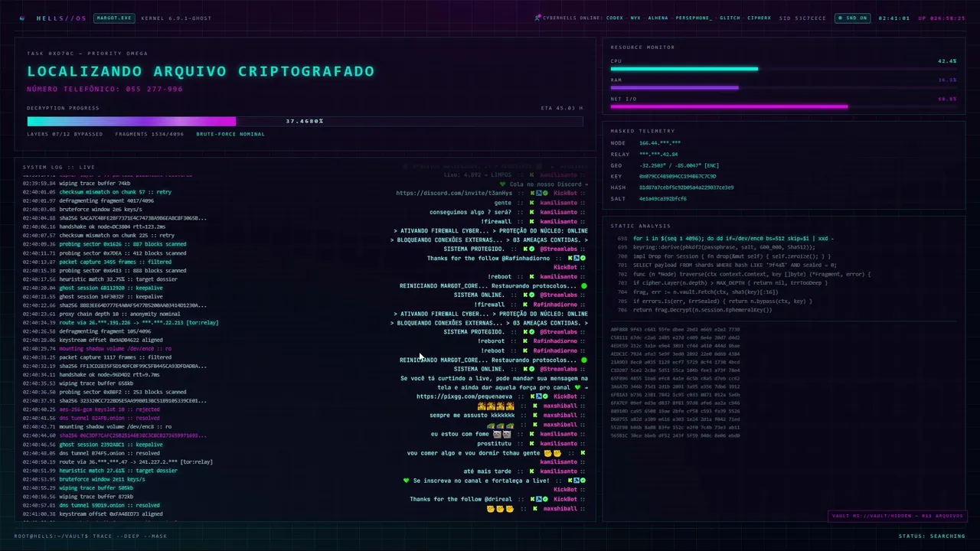980x551 pixels.
Task: Select CIPHERX in the online list
Action: pos(759,18)
